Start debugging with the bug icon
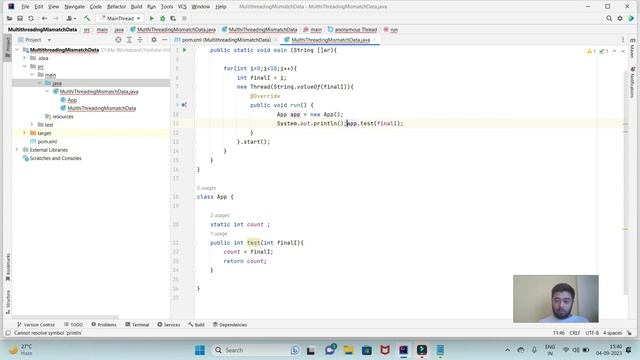The image size is (640, 360). (162, 18)
